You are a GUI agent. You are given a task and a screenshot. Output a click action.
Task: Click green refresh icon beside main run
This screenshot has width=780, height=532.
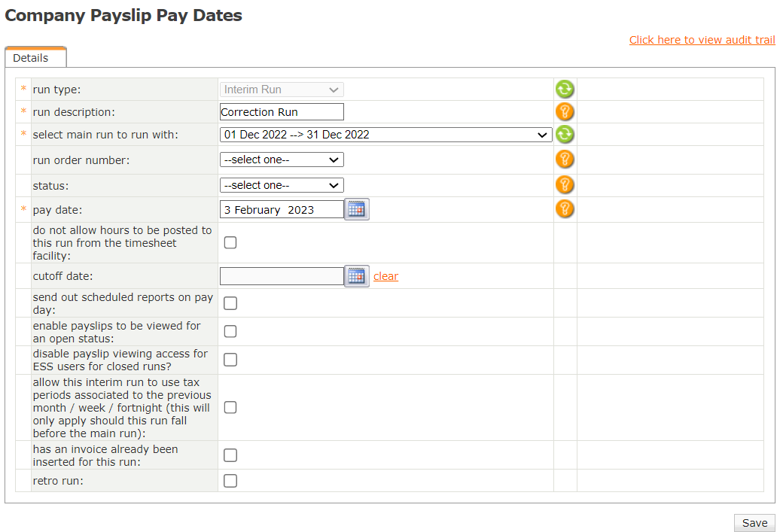(565, 135)
